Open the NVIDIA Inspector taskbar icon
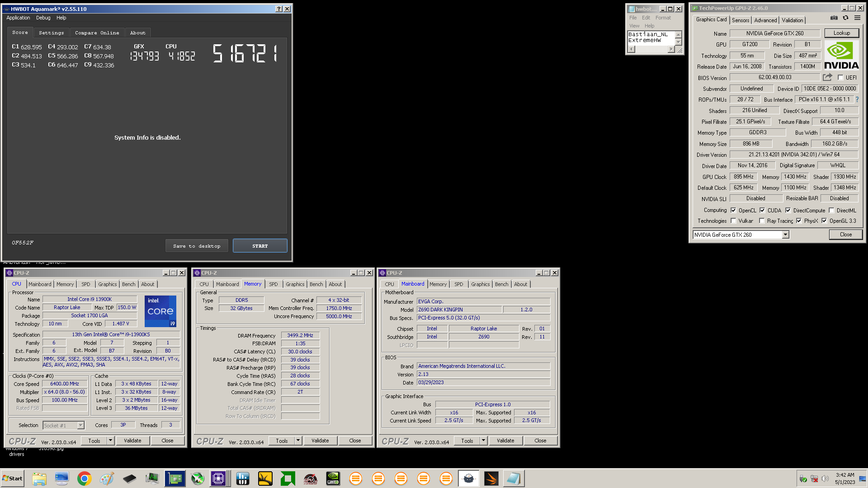The image size is (868, 488). pos(333,479)
